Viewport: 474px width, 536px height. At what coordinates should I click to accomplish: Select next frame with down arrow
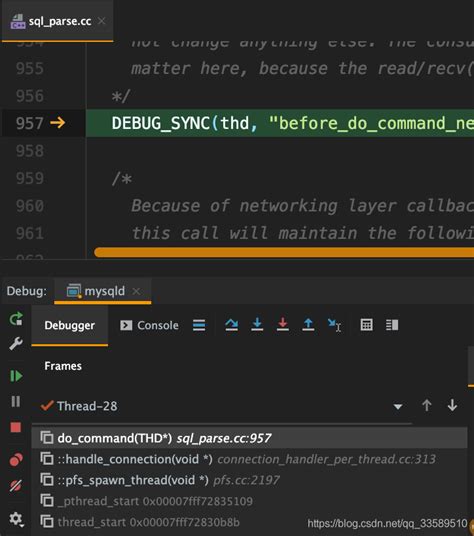coord(452,406)
